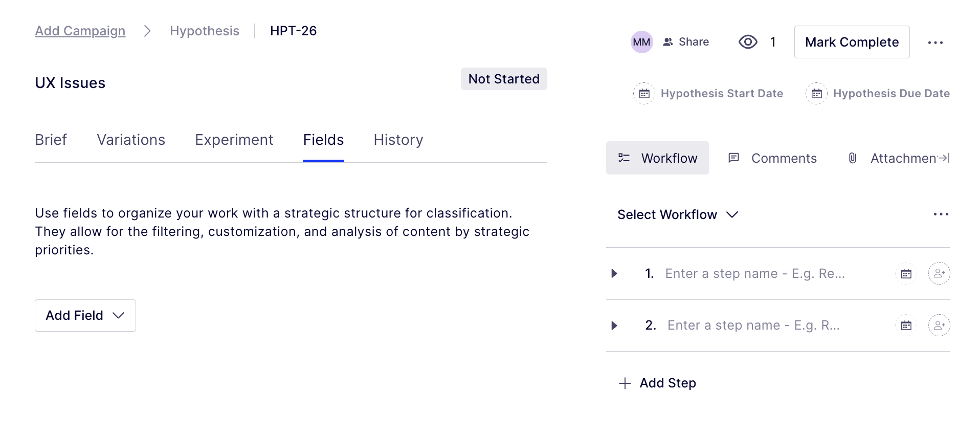The height and width of the screenshot is (433, 980).
Task: Click the Workflow checklist icon
Action: [x=624, y=158]
